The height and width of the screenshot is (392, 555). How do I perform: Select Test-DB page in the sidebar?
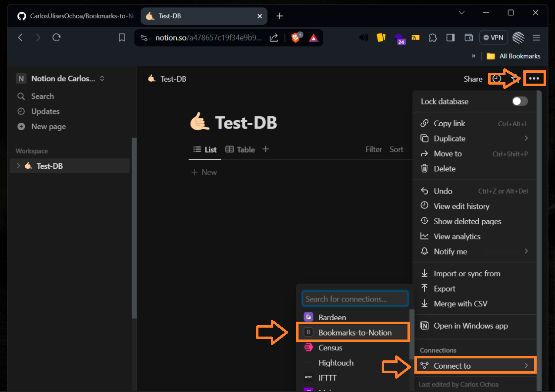70,166
